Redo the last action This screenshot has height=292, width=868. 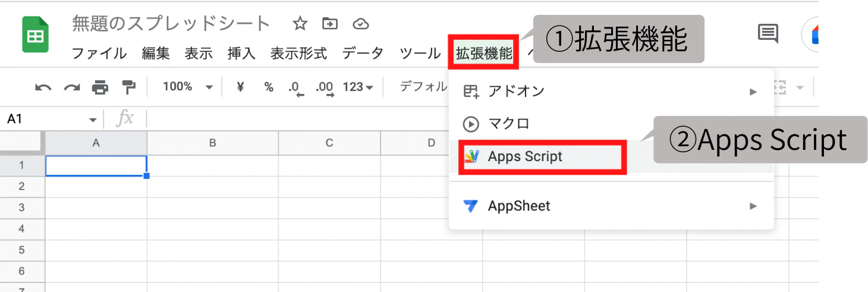point(72,87)
